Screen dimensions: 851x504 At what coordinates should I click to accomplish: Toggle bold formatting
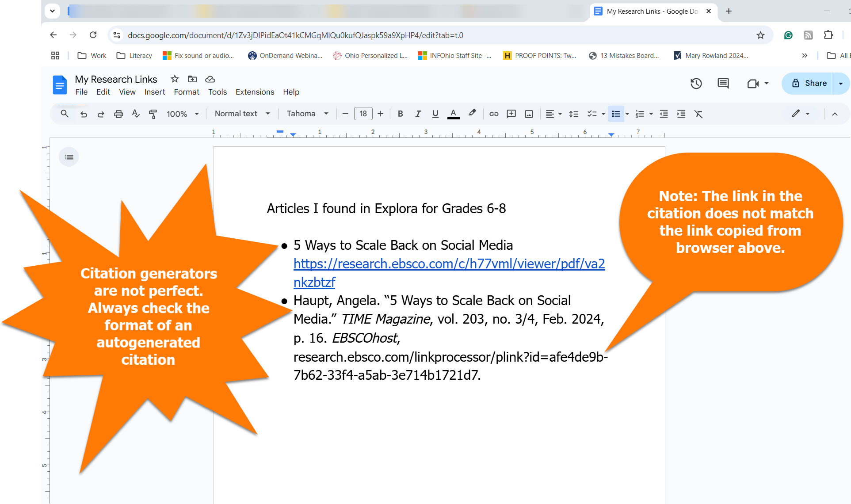click(x=400, y=114)
